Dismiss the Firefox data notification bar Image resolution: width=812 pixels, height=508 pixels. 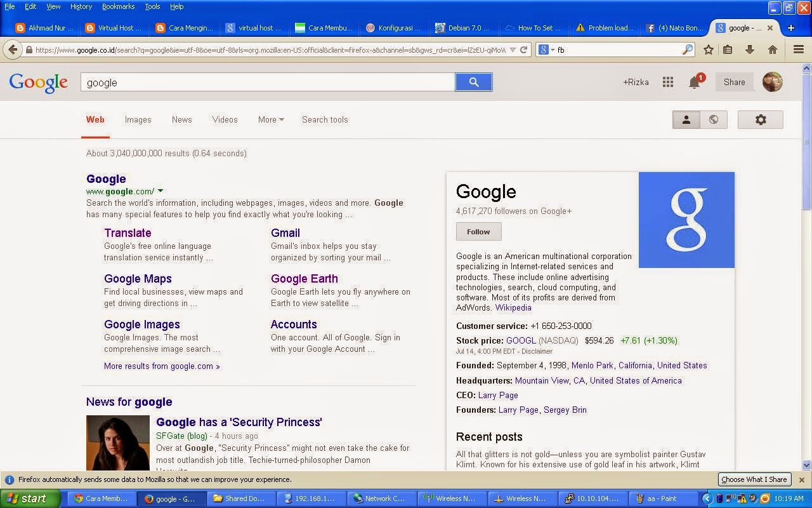(802, 480)
